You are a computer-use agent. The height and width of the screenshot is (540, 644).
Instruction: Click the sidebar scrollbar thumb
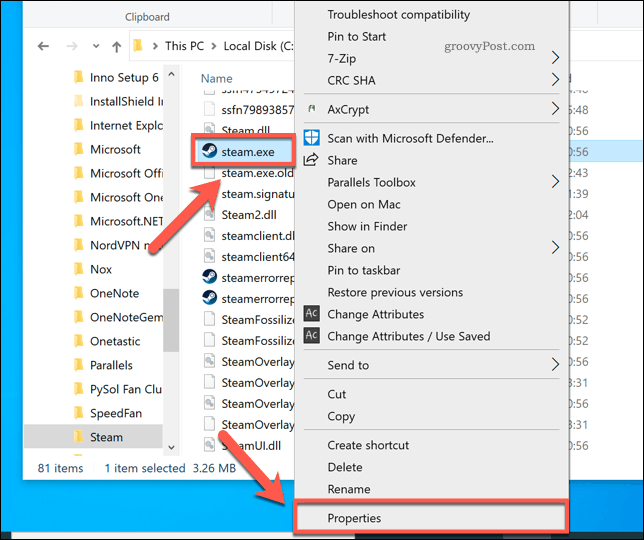click(171, 320)
